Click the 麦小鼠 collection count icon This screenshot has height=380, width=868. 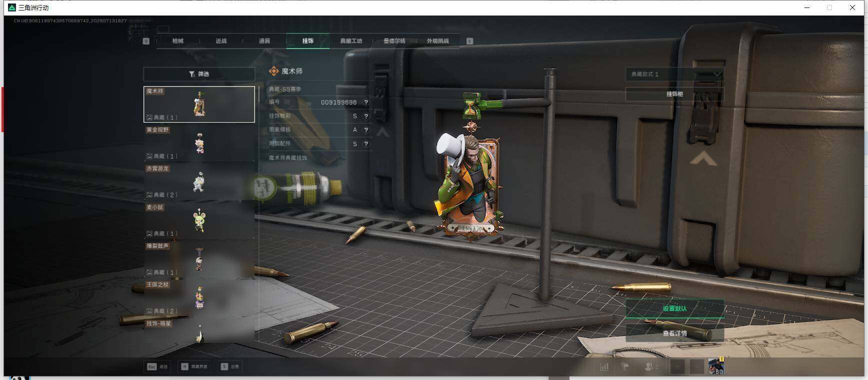click(x=149, y=234)
